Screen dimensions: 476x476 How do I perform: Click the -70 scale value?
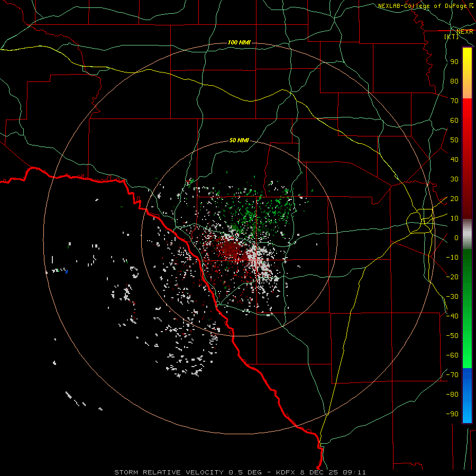452,374
